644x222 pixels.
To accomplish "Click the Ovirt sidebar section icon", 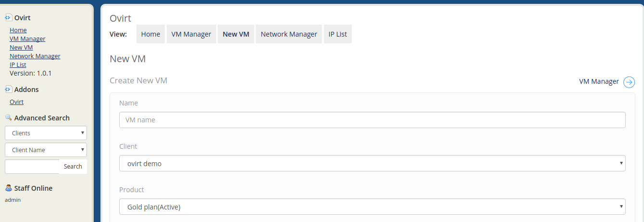I will click(8, 18).
